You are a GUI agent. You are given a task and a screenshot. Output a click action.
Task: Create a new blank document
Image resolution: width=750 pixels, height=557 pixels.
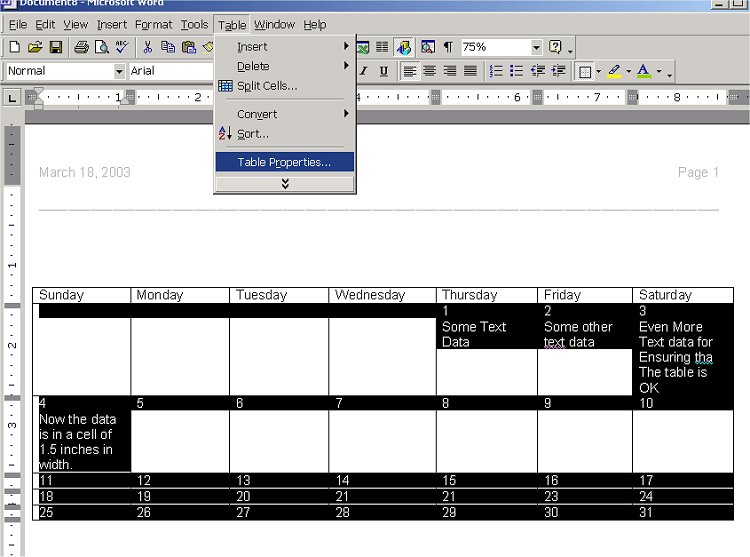[15, 47]
